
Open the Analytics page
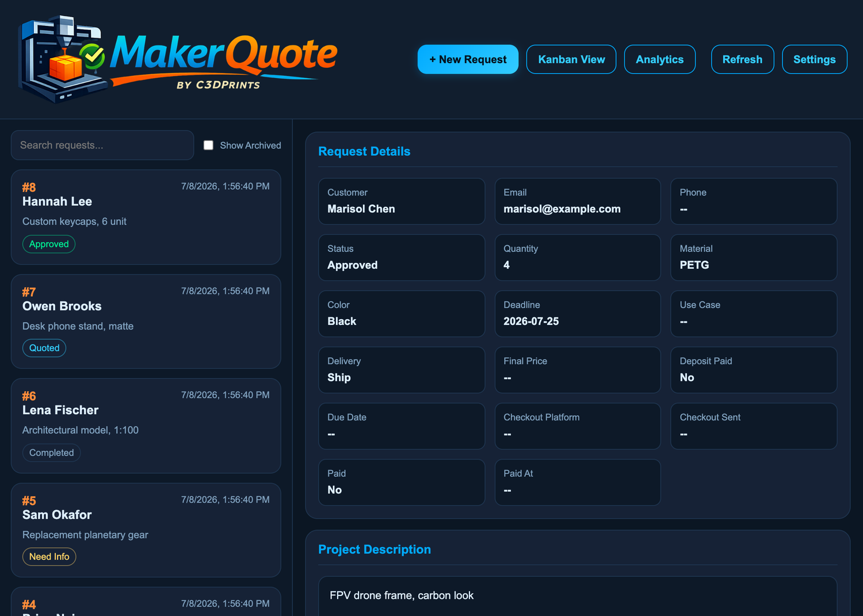tap(660, 59)
